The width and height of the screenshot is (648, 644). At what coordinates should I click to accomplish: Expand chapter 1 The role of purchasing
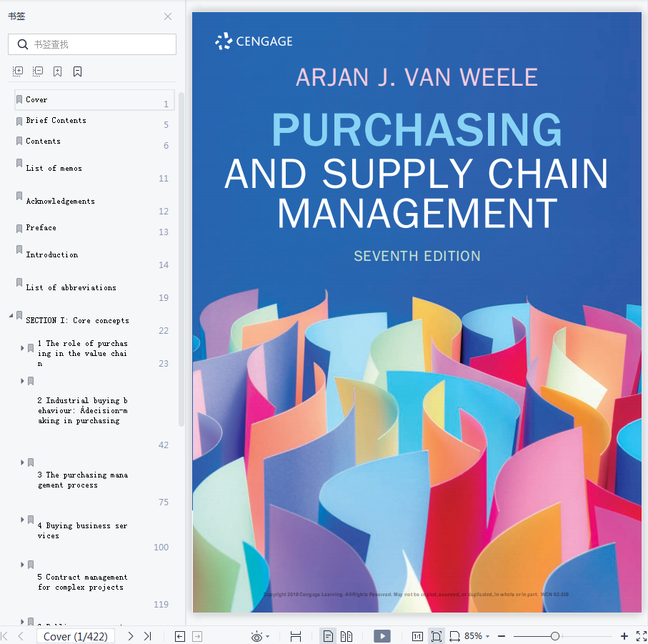[23, 348]
